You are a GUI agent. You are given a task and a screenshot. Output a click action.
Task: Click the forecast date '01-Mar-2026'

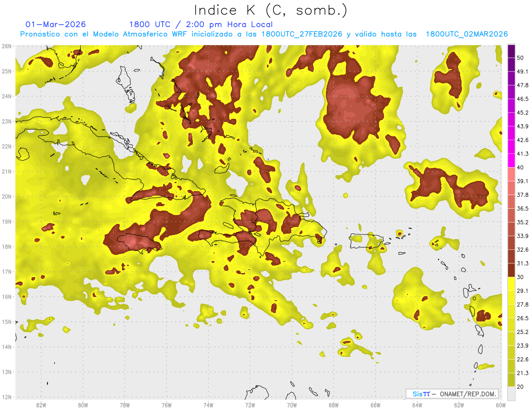coord(56,24)
